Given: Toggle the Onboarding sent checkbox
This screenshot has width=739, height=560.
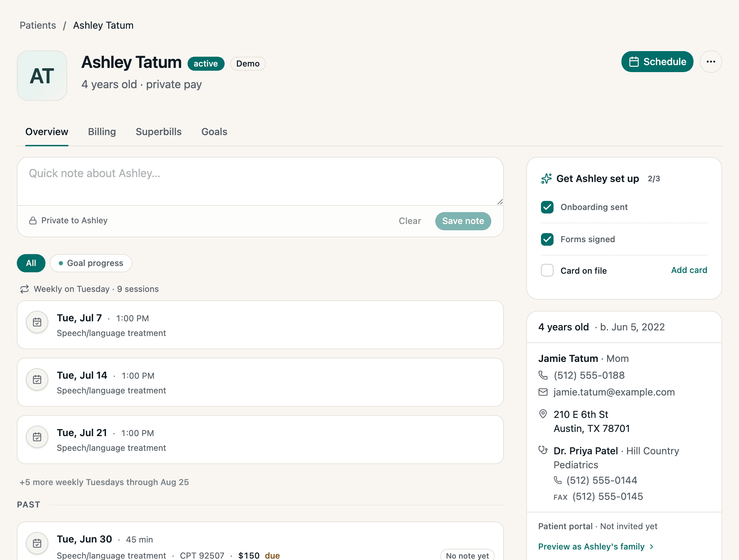Looking at the screenshot, I should point(547,207).
